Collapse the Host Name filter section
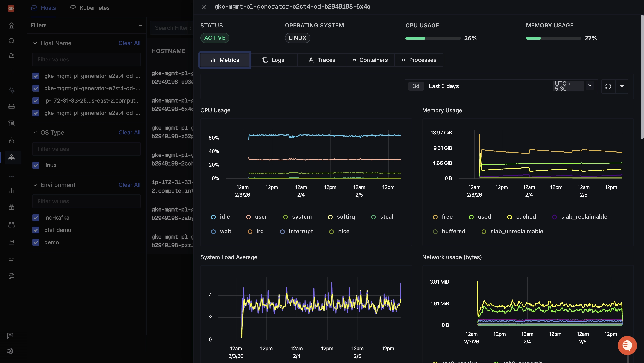The width and height of the screenshot is (644, 363). pos(35,43)
